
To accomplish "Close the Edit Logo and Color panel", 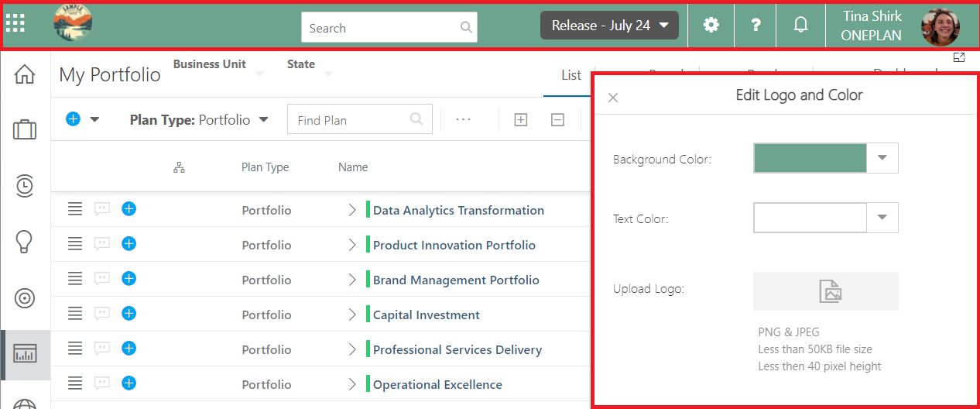I will (613, 98).
